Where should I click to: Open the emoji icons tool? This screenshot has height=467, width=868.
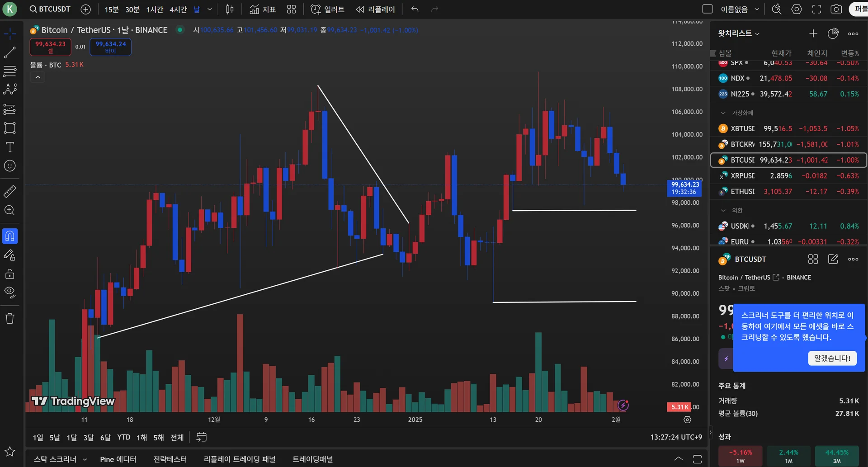point(10,166)
